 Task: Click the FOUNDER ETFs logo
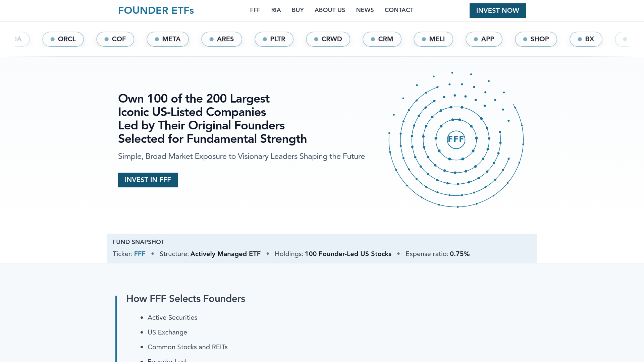coord(156,10)
